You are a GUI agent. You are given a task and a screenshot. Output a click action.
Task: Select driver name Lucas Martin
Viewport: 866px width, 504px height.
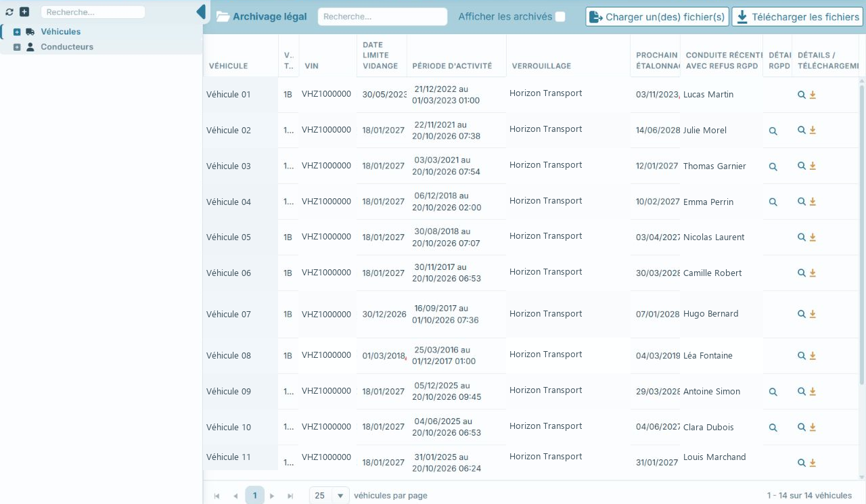point(708,95)
